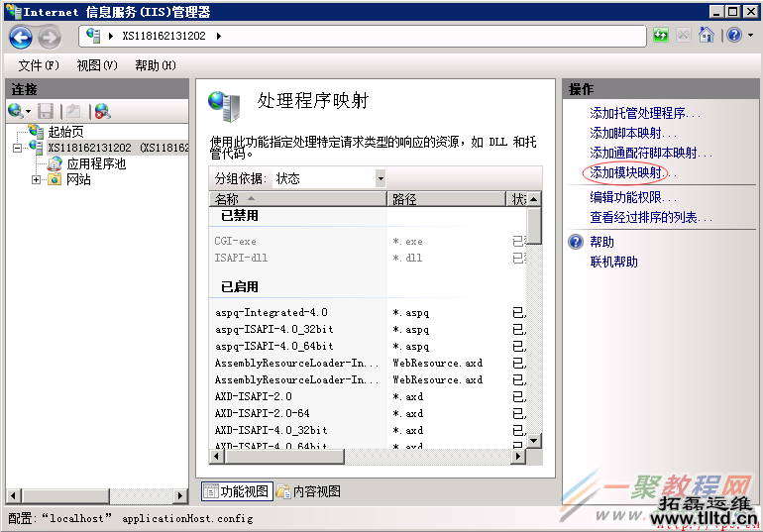The width and height of the screenshot is (763, 532).
Task: Click the handler list scroll down arrow
Action: (534, 441)
